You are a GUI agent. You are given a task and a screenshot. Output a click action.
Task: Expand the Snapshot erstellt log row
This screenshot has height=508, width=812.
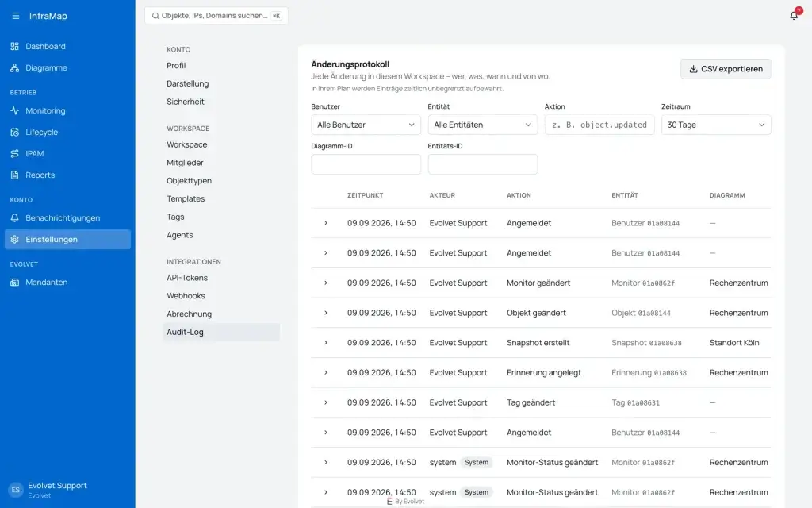(326, 343)
